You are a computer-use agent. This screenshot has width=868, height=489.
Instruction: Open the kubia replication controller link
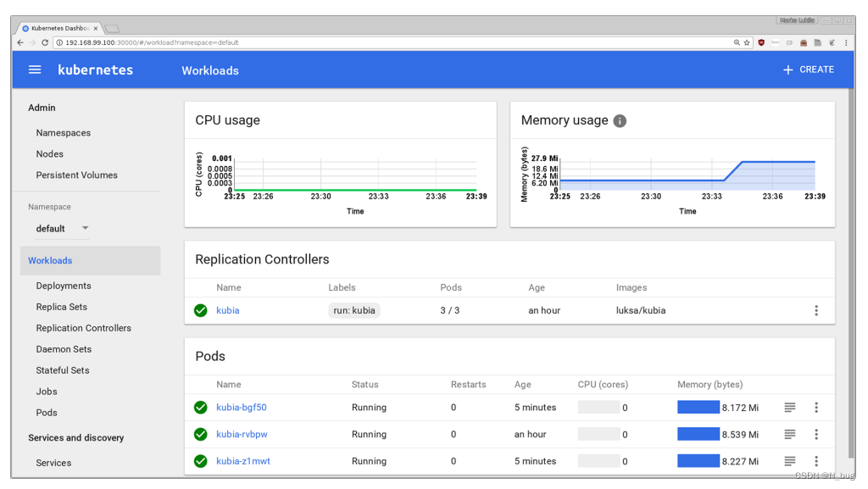227,310
